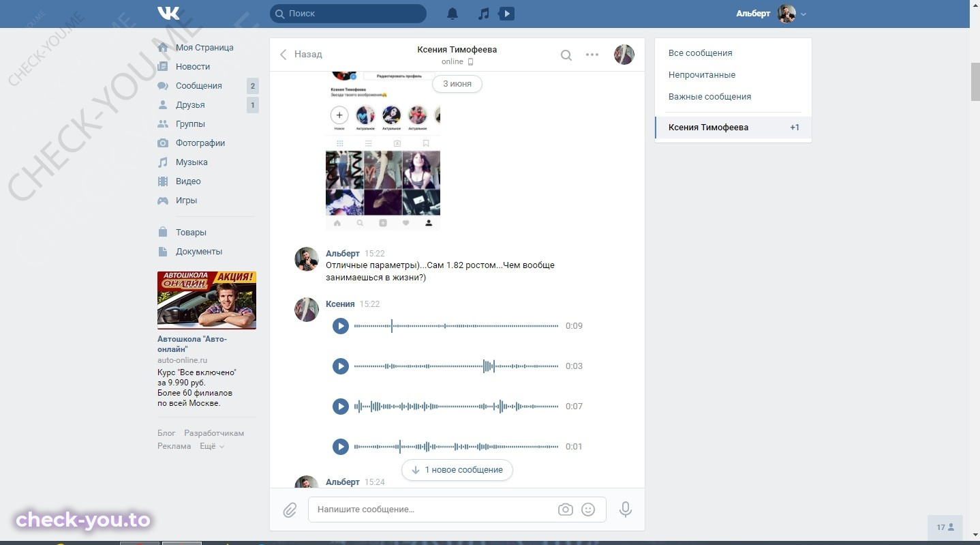The image size is (980, 545).
Task: Play the 0:09 voice message
Action: click(341, 326)
